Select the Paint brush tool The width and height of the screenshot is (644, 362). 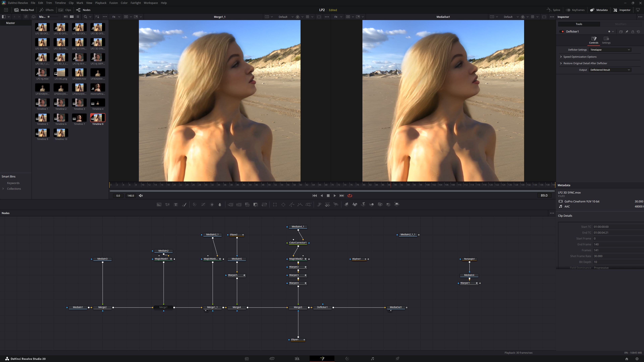point(184,205)
